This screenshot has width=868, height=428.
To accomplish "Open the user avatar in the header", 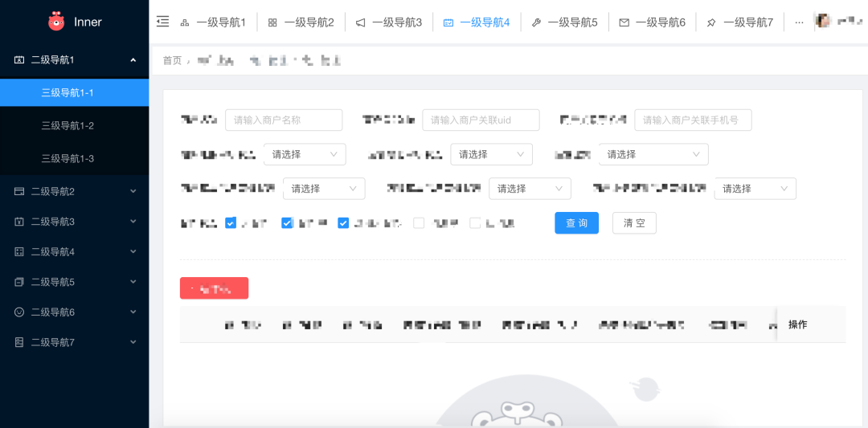I will (822, 21).
